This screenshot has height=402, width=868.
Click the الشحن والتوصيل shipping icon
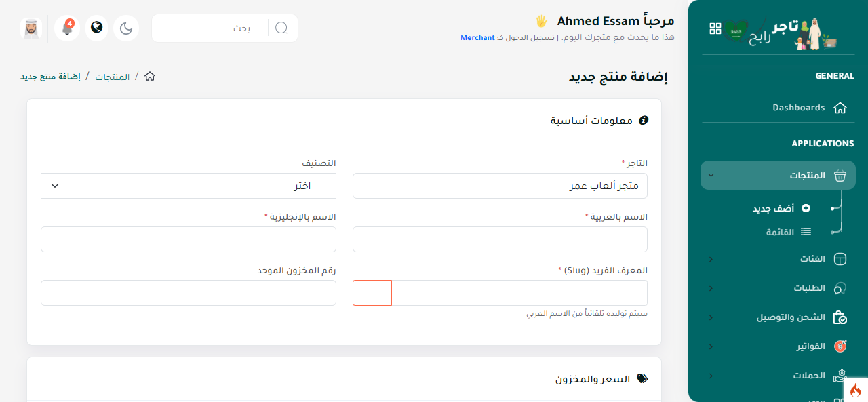tap(840, 317)
